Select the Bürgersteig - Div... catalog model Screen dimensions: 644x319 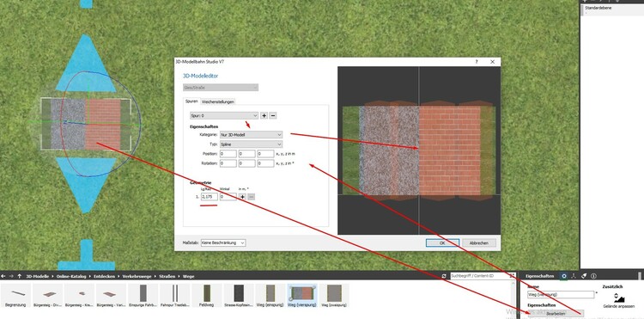pyautogui.click(x=47, y=296)
